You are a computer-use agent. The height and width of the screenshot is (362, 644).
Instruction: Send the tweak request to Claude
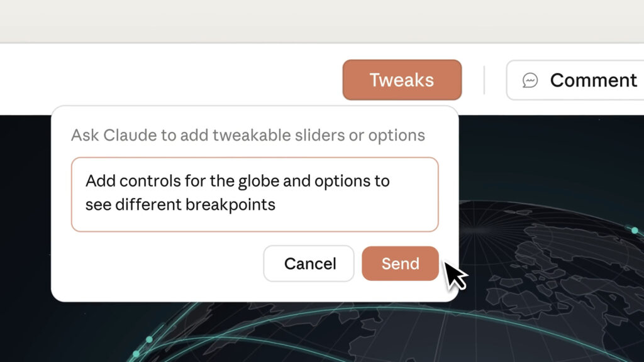(400, 263)
